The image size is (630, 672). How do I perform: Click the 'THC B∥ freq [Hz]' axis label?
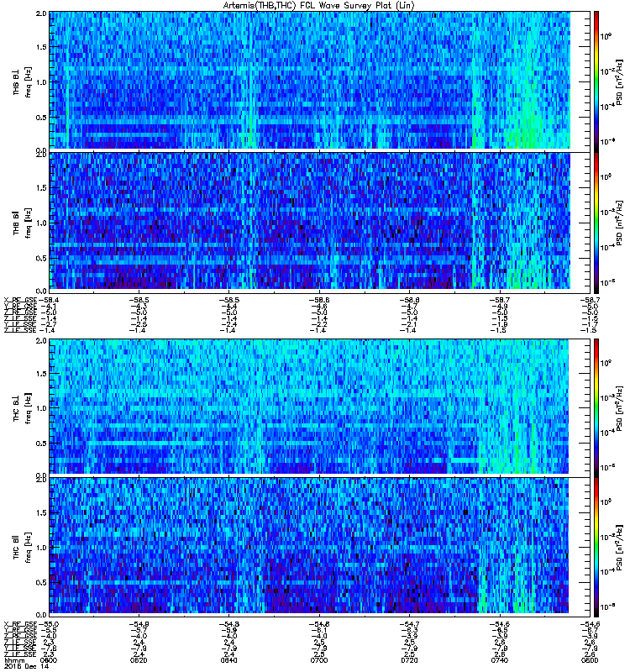coord(22,547)
